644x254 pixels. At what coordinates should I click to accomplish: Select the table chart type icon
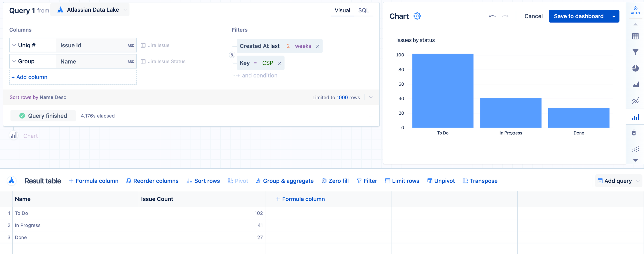(635, 36)
